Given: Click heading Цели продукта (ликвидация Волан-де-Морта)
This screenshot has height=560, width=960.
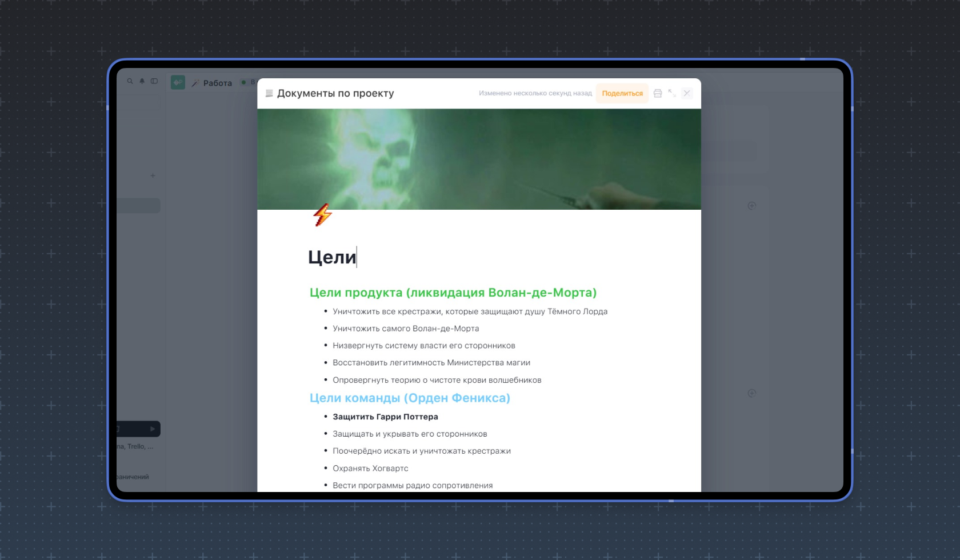Looking at the screenshot, I should [453, 293].
